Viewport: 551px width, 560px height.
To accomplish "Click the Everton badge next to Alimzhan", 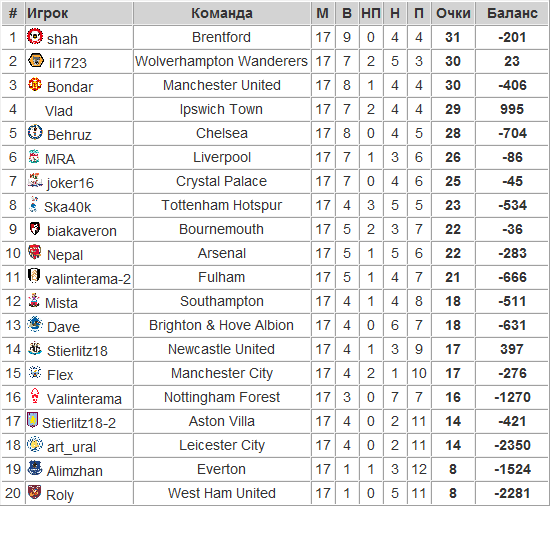I will pos(35,468).
